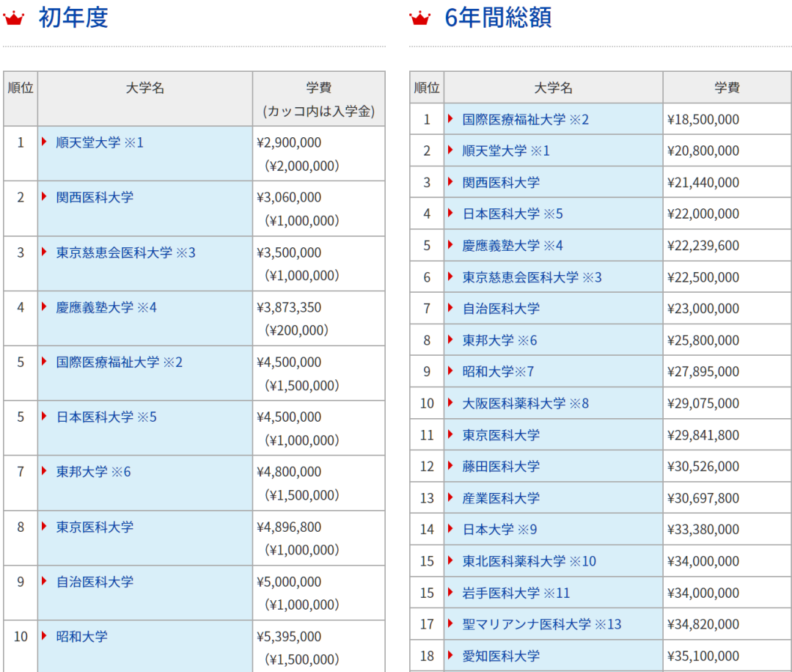Open 東京医科大学 in 初年度 table

coord(95,527)
